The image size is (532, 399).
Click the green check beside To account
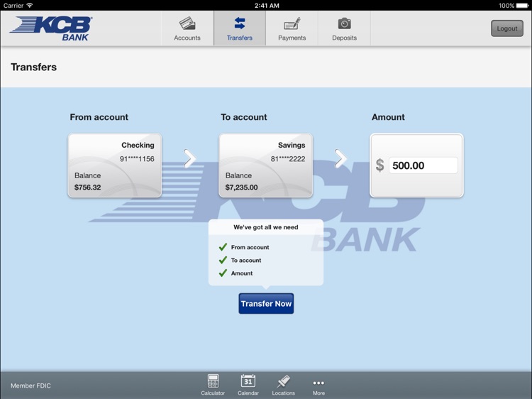click(223, 260)
